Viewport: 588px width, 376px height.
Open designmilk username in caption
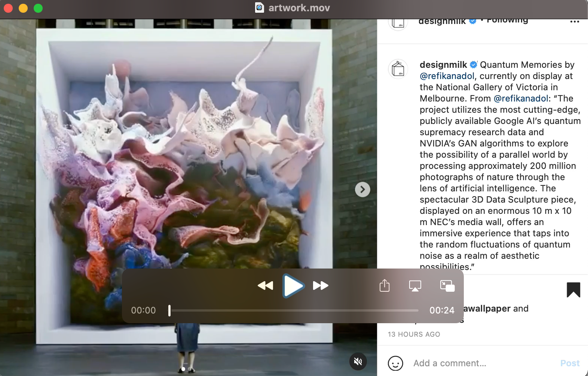(443, 65)
